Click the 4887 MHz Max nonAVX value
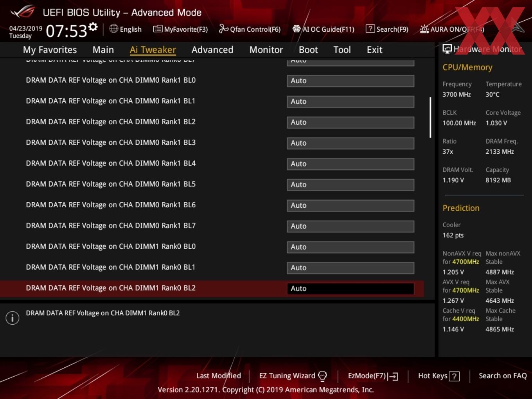The image size is (532, 399). tap(500, 272)
